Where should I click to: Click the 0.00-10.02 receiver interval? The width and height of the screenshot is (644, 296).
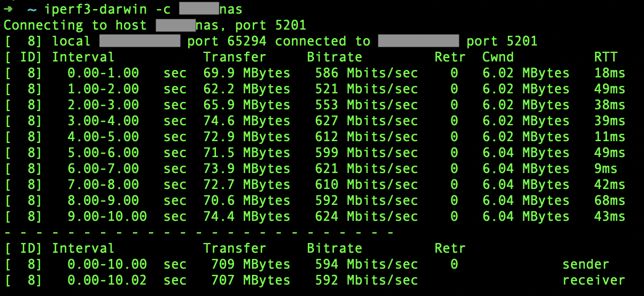[x=107, y=280]
